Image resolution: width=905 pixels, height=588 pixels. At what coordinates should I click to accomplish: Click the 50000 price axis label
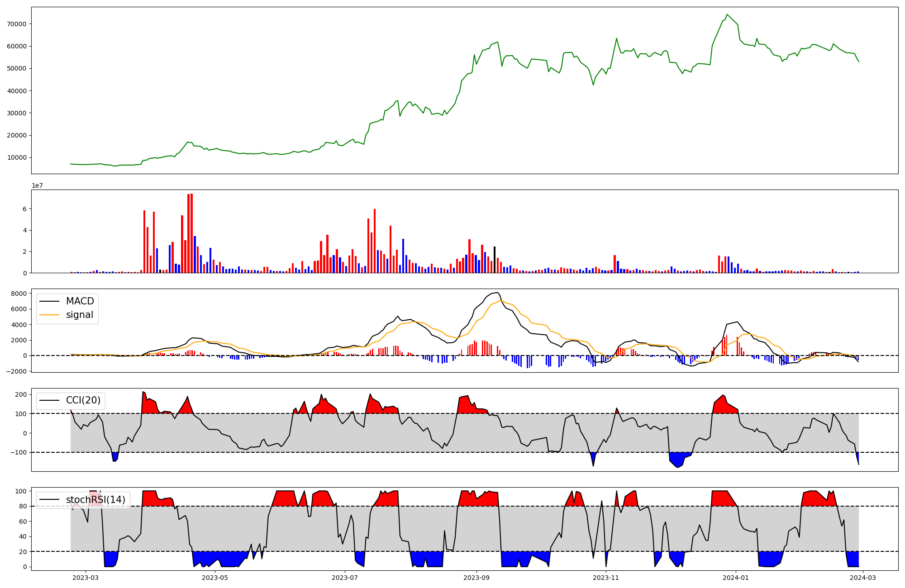(17, 68)
